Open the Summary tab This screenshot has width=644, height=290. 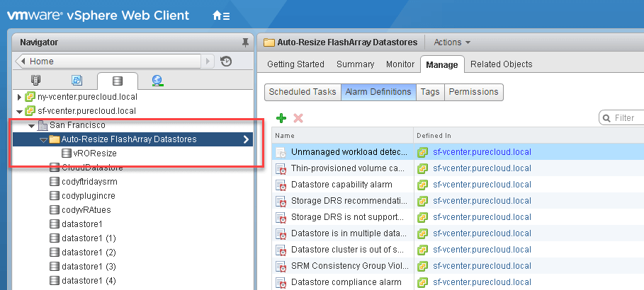click(355, 64)
